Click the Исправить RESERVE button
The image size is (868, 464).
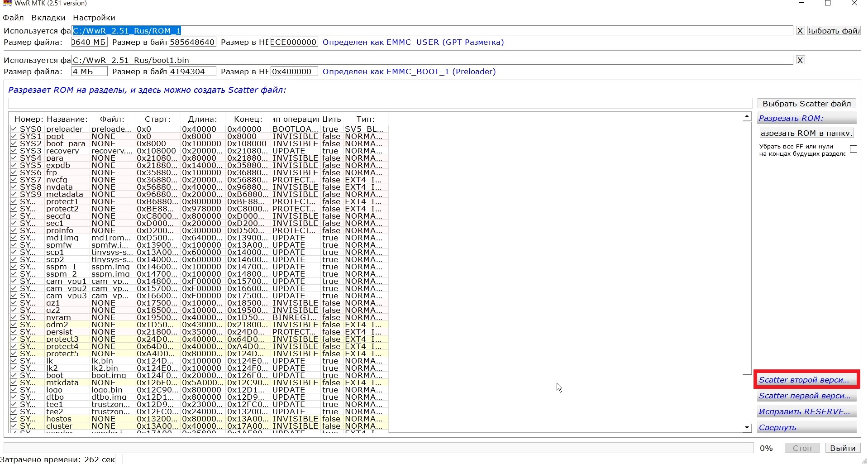(806, 411)
